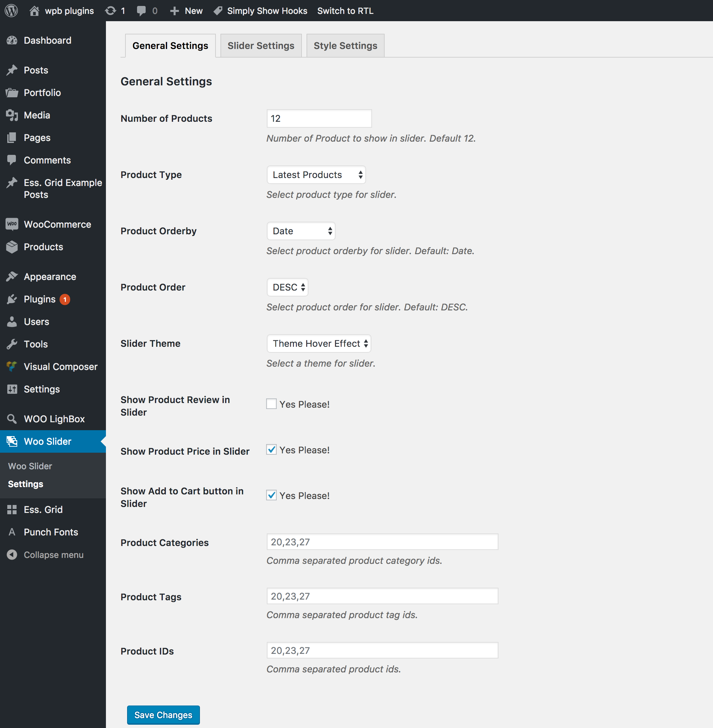Collapse the sidebar menu

click(x=54, y=555)
